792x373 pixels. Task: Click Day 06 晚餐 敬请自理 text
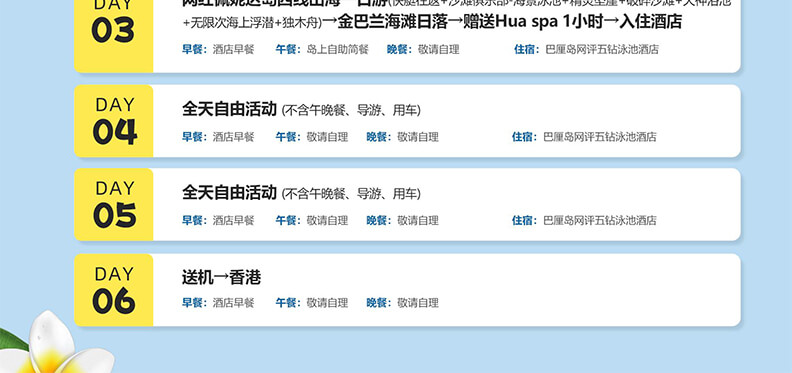coord(403,303)
